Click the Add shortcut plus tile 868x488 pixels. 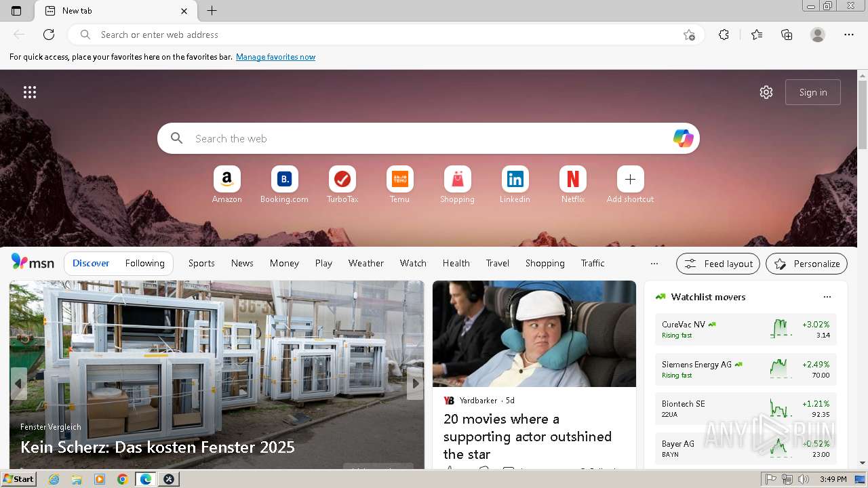tap(630, 184)
